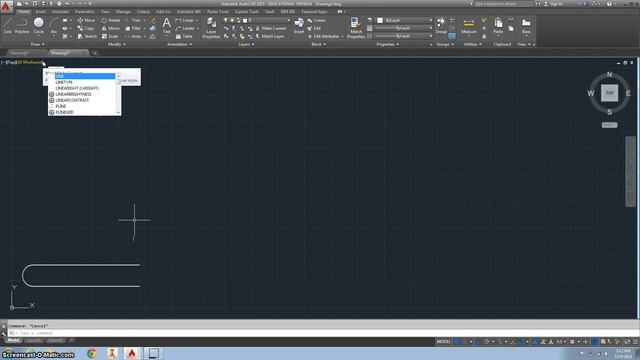Open the AutoCAD application menu
The width and height of the screenshot is (640, 360).
click(x=6, y=6)
